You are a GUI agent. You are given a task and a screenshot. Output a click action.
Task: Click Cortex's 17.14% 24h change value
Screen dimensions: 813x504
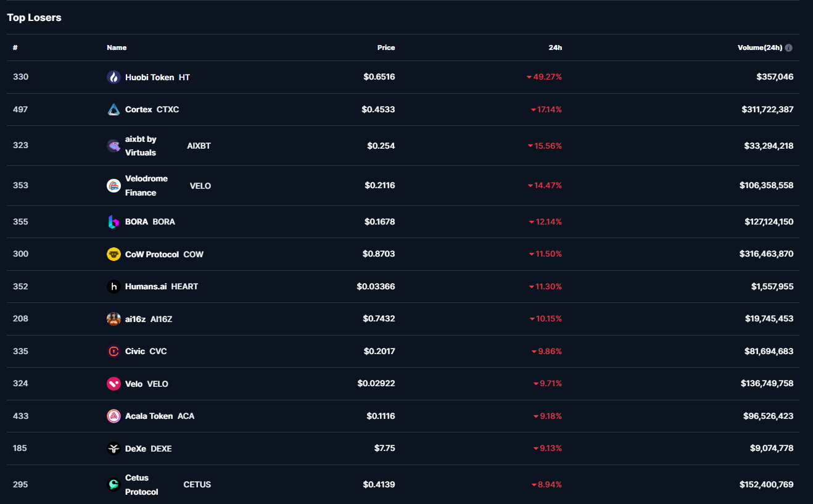click(550, 110)
